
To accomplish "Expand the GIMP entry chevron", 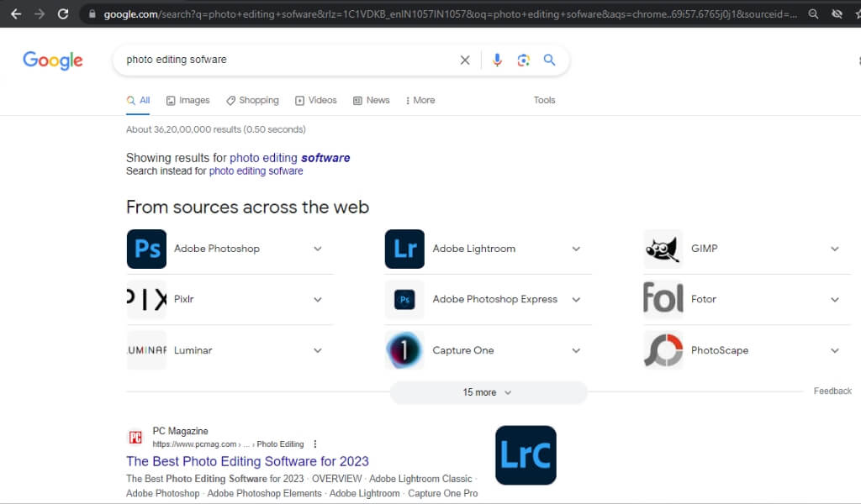I will (835, 249).
